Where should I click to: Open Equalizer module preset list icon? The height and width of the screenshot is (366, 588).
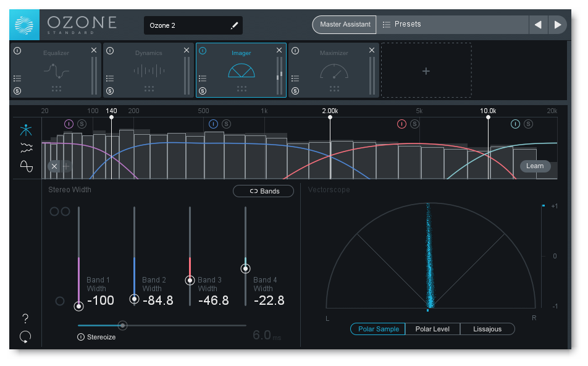[17, 79]
